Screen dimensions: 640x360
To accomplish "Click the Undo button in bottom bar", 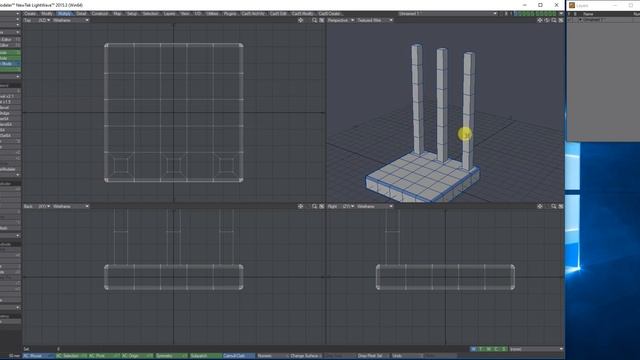I will 406,356.
